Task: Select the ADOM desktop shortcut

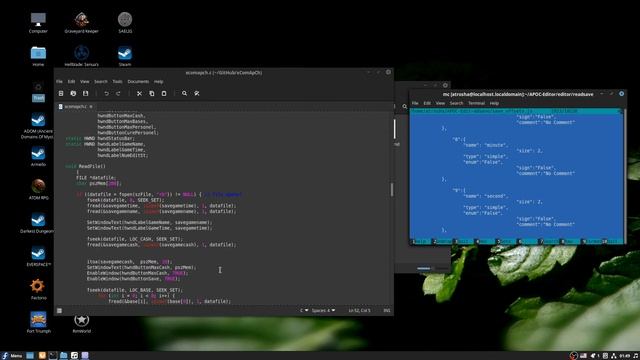Action: pos(38,126)
